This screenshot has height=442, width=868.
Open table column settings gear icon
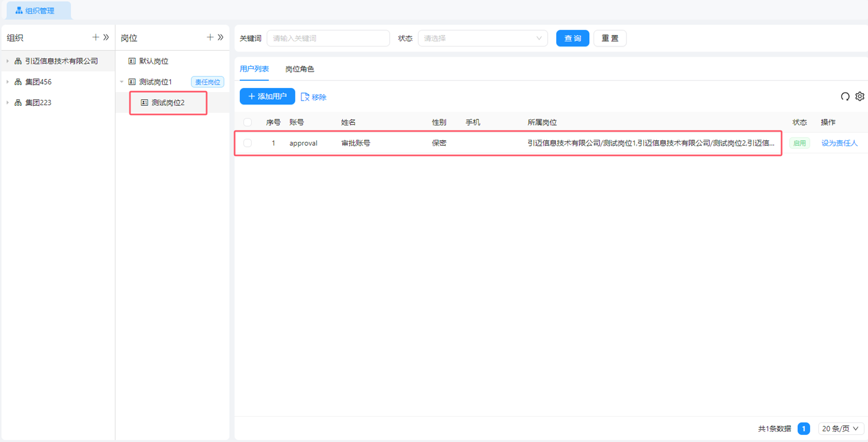tap(860, 97)
